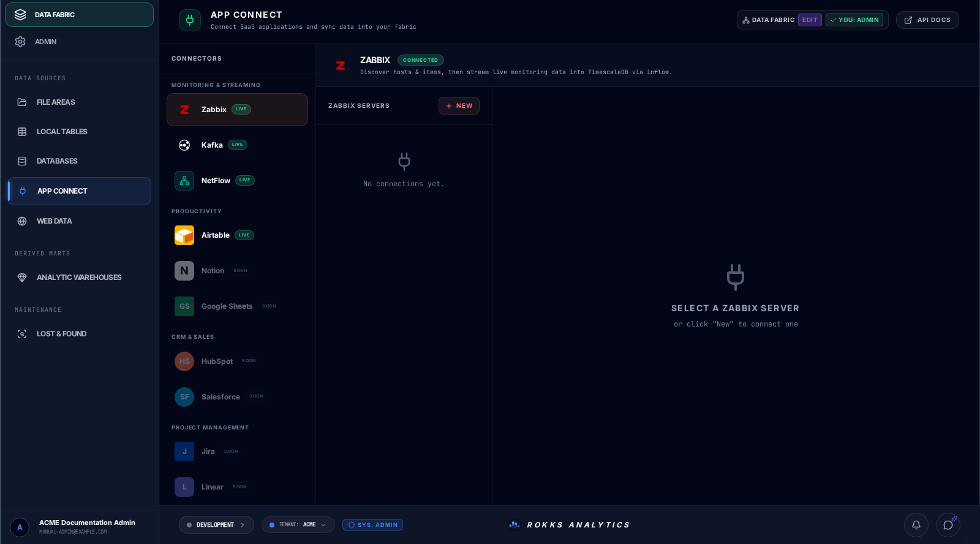Viewport: 980px width, 544px height.
Task: Select the HubSpot connector
Action: [237, 361]
